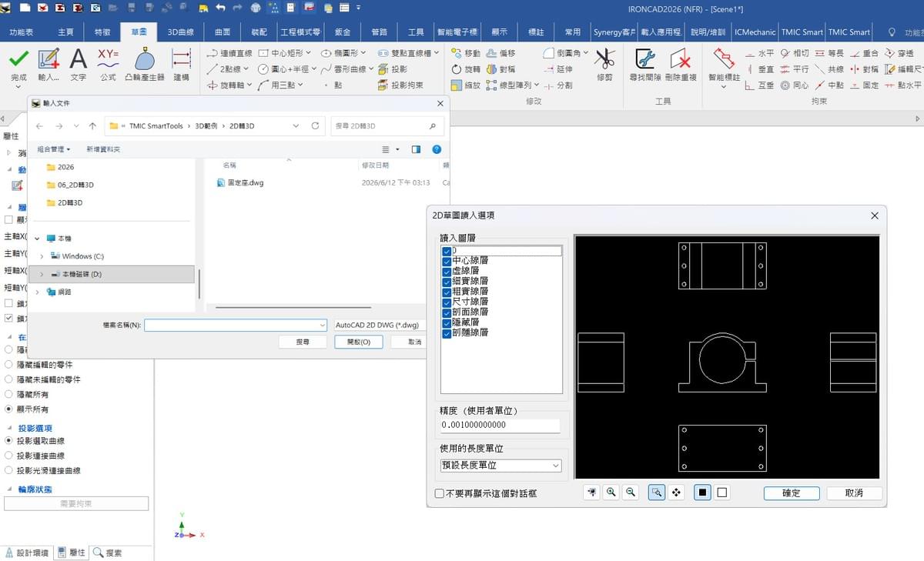This screenshot has width=924, height=561.
Task: Apply the 相切 (Tangent) constraint
Action: (x=795, y=53)
